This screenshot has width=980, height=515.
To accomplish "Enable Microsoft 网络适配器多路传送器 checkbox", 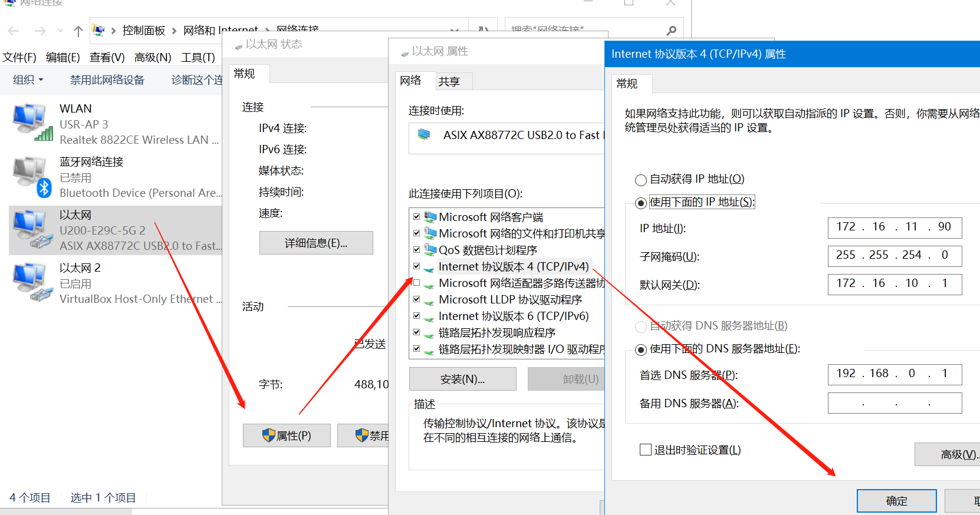I will (x=417, y=283).
